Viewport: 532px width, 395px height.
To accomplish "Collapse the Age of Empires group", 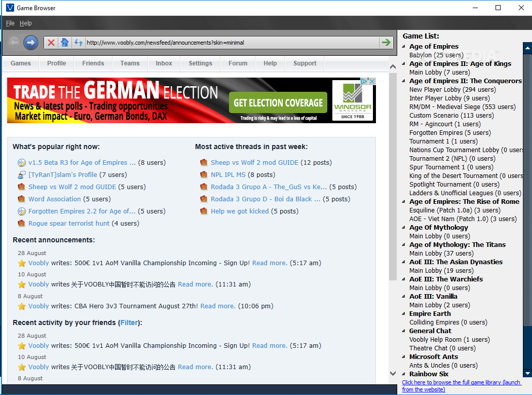I will (404, 47).
